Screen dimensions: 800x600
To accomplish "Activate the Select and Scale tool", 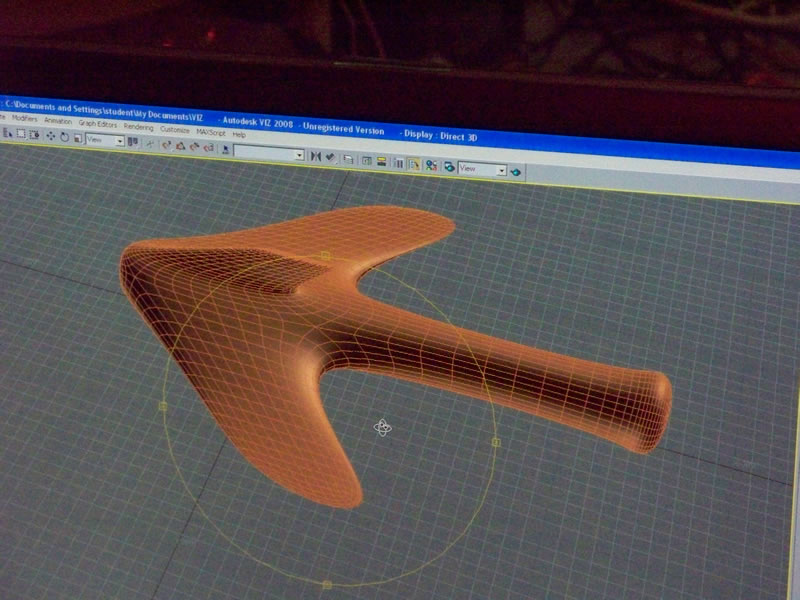I will (78, 138).
